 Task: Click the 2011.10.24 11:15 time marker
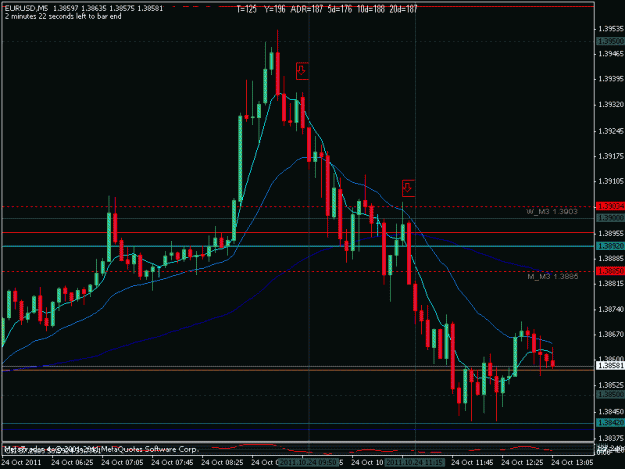415,463
